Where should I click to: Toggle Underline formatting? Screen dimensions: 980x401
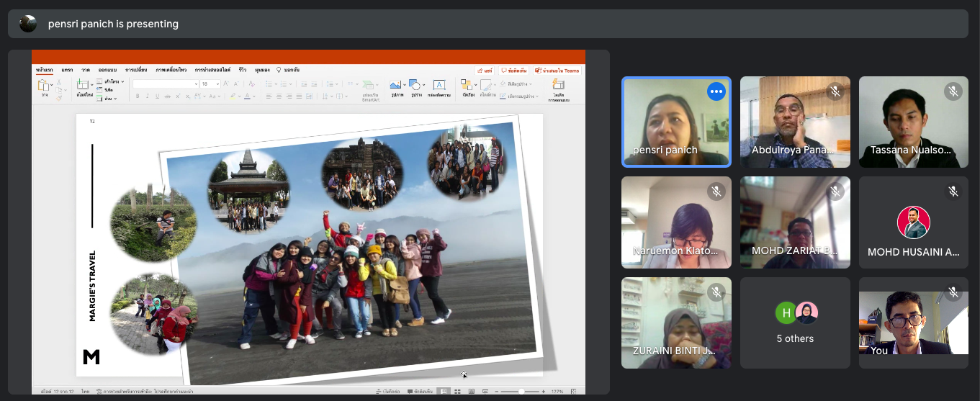coord(156,96)
